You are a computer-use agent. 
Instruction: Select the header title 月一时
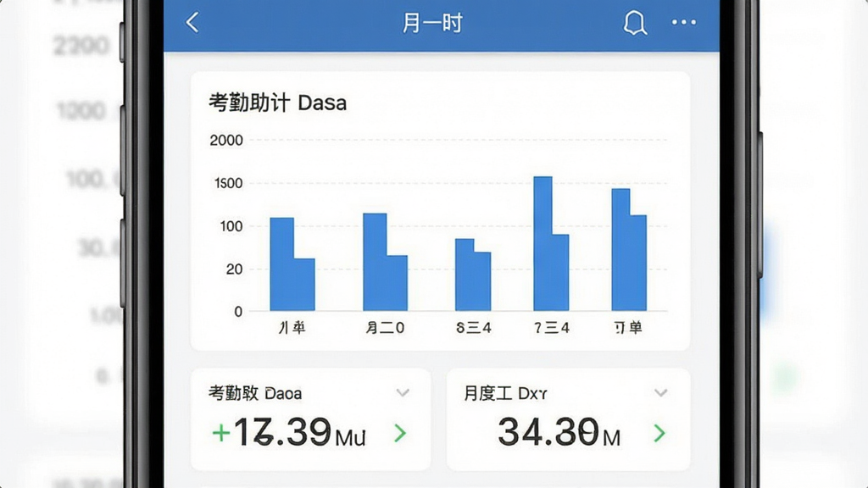point(432,23)
